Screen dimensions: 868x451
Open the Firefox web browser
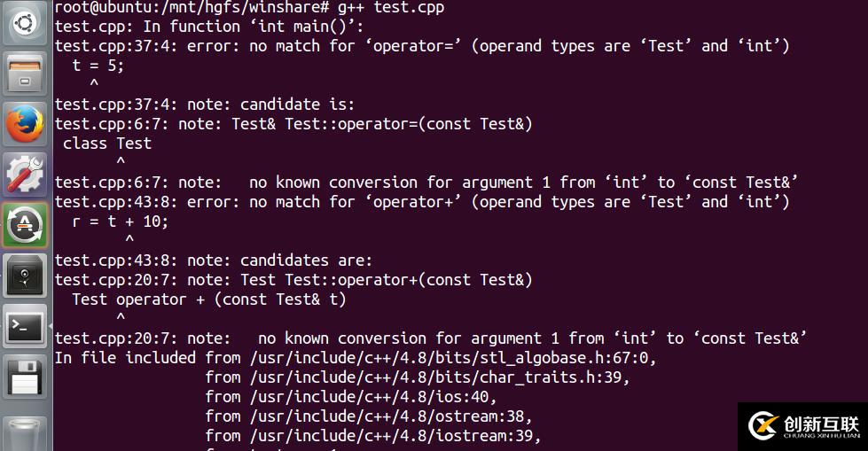(26, 124)
